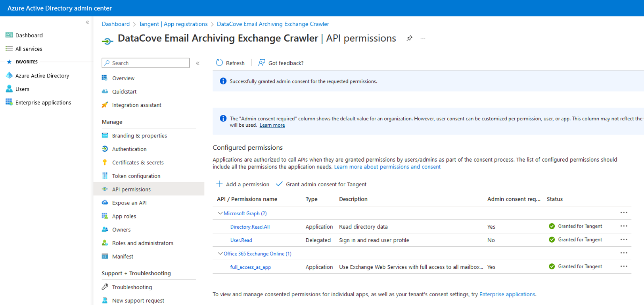The width and height of the screenshot is (644, 305).
Task: Select Authentication in the Manage menu
Action: (129, 149)
